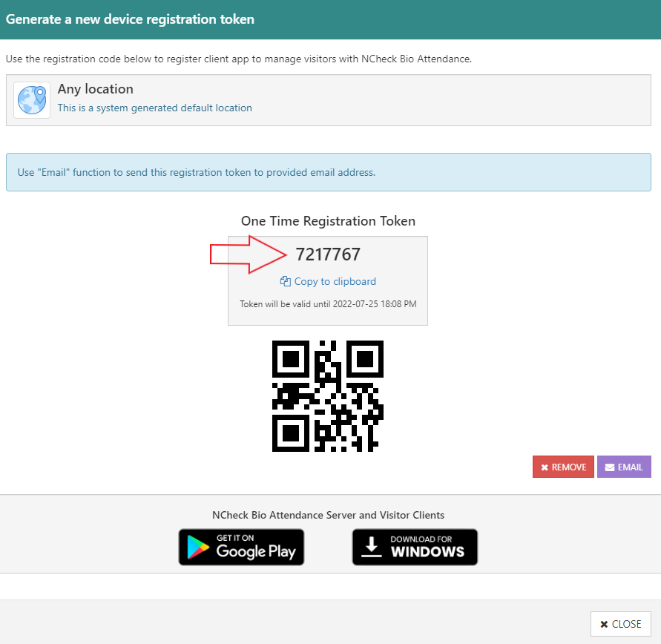Click Download for Windows badge

415,547
